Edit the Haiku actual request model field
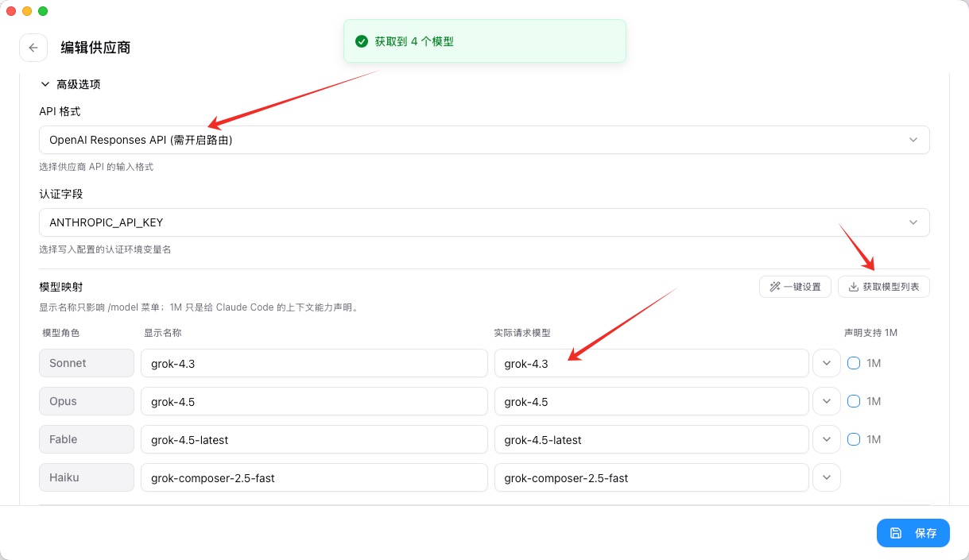This screenshot has width=969, height=560. pyautogui.click(x=652, y=477)
